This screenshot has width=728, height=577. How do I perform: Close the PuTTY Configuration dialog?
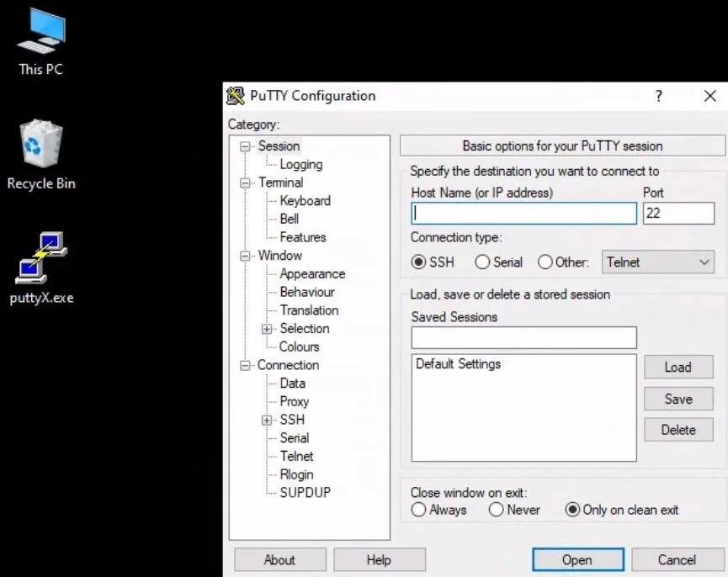tap(709, 96)
